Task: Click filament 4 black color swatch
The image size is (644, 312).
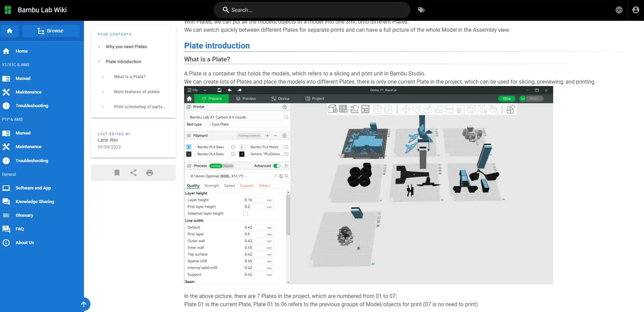Action: pos(242,154)
